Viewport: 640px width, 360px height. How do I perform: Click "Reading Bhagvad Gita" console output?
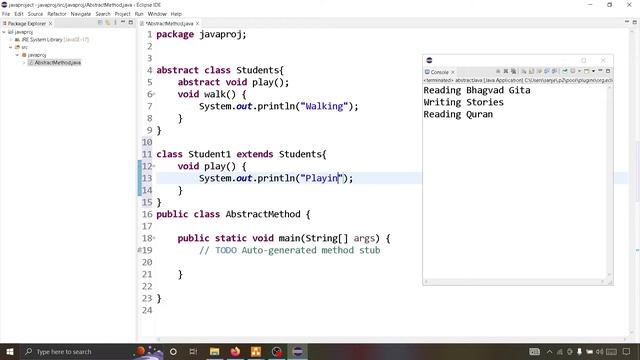[x=477, y=90]
